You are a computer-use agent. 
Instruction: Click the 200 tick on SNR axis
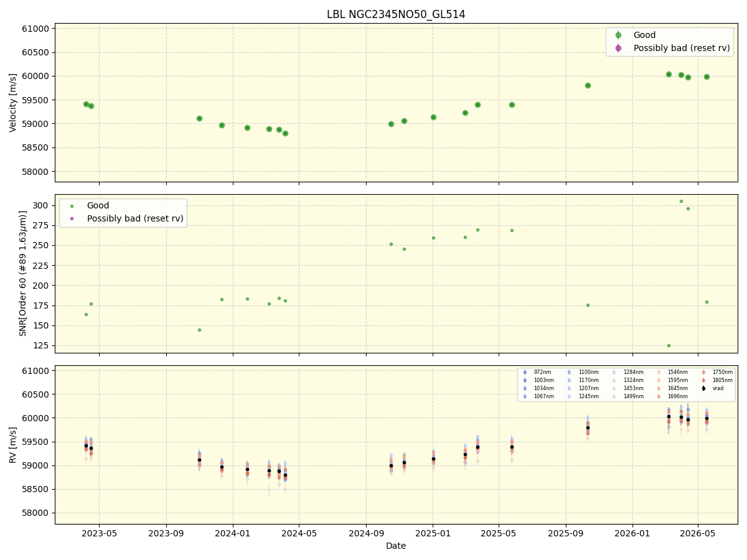point(42,286)
